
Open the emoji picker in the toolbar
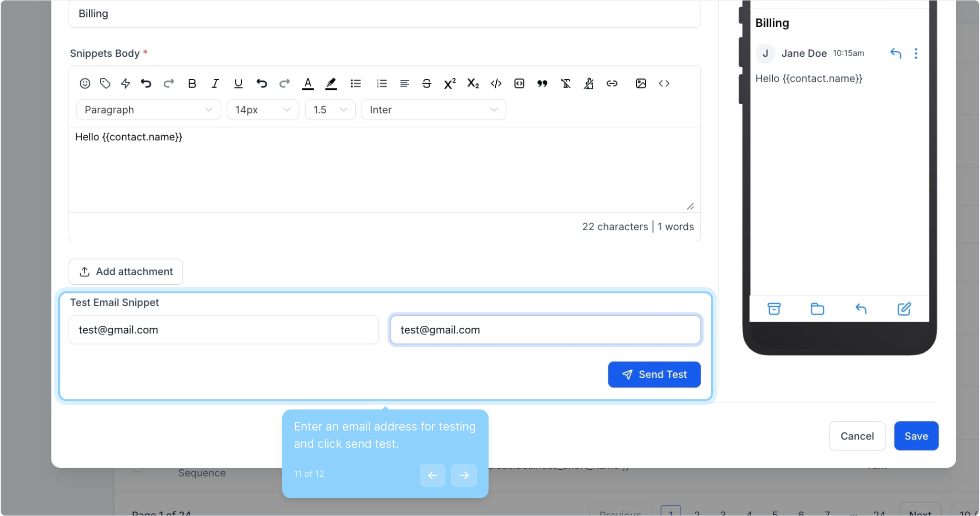[85, 84]
